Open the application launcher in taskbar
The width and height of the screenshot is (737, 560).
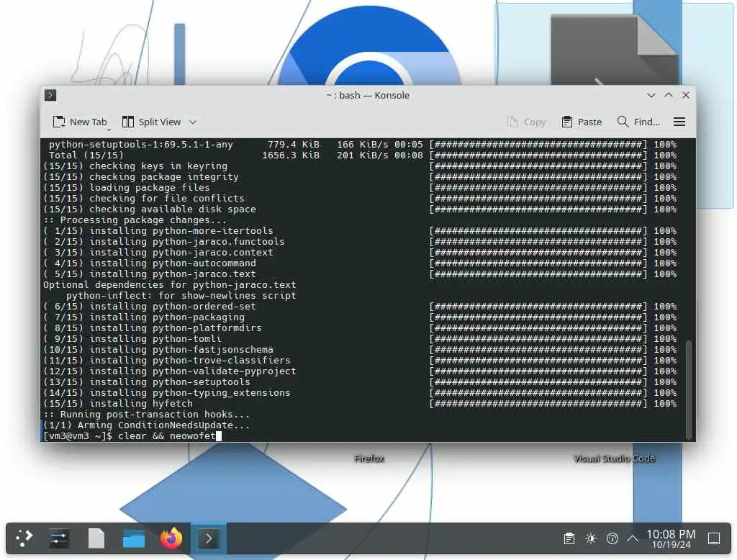click(x=24, y=538)
